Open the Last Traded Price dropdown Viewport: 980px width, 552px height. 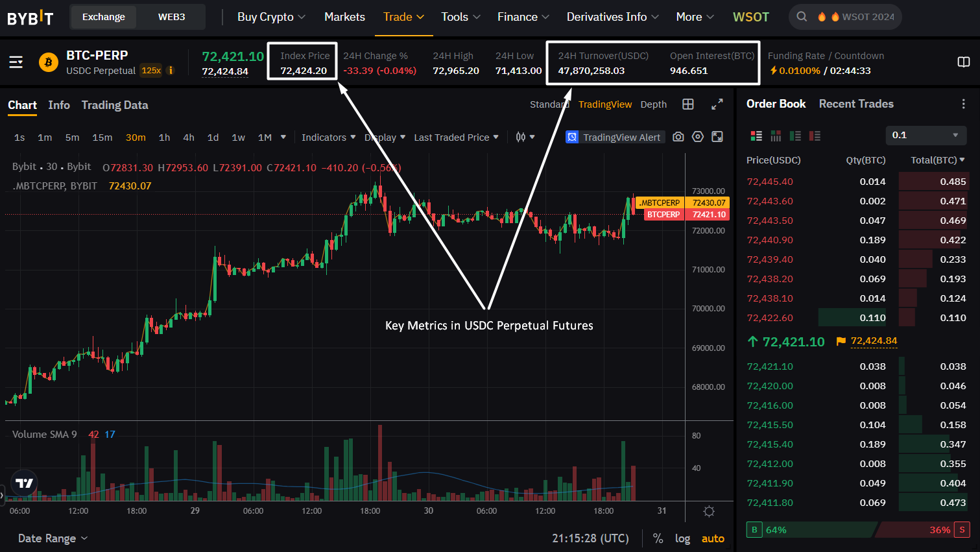click(457, 138)
